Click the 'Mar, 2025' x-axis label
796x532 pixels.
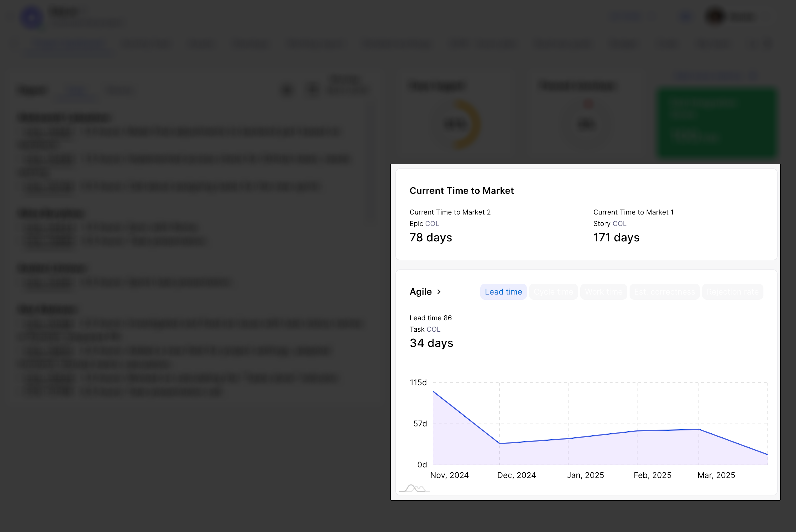tap(716, 475)
